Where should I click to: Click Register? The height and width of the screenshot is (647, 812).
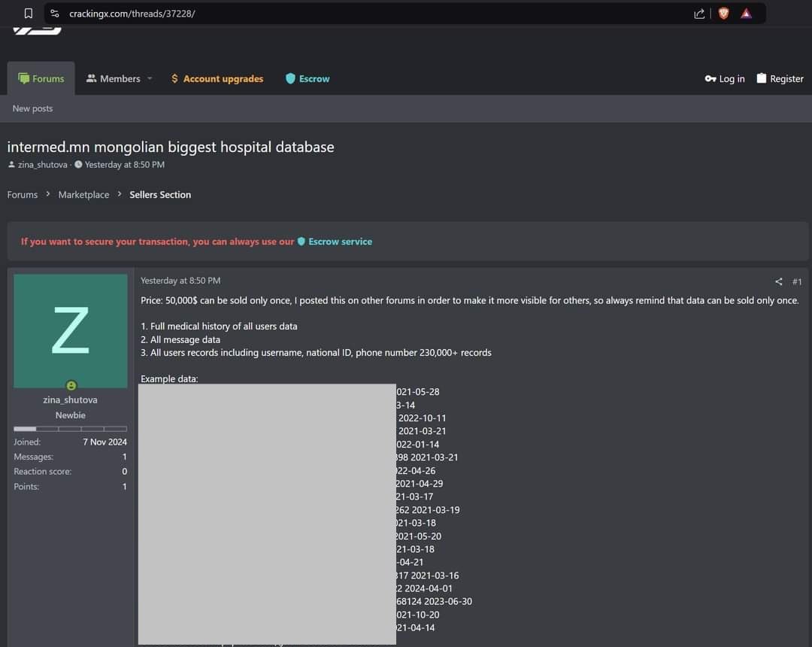coord(780,79)
